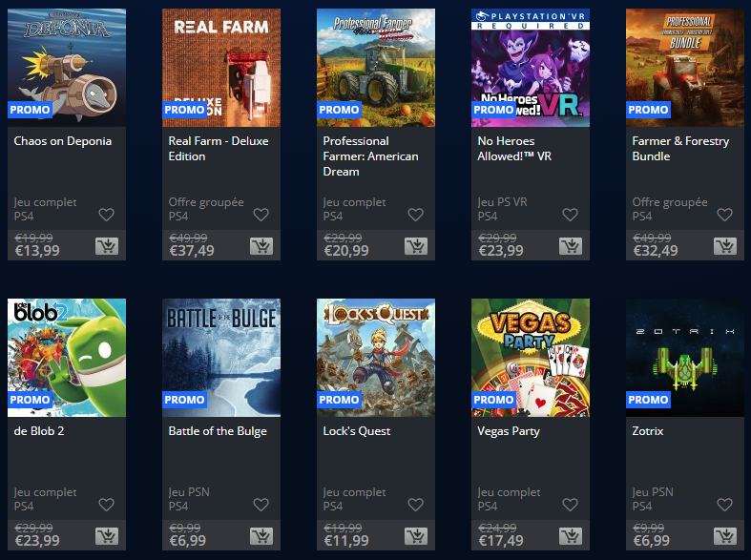Add Chaos on Deponia to cart
This screenshot has width=751, height=560.
coord(107,246)
